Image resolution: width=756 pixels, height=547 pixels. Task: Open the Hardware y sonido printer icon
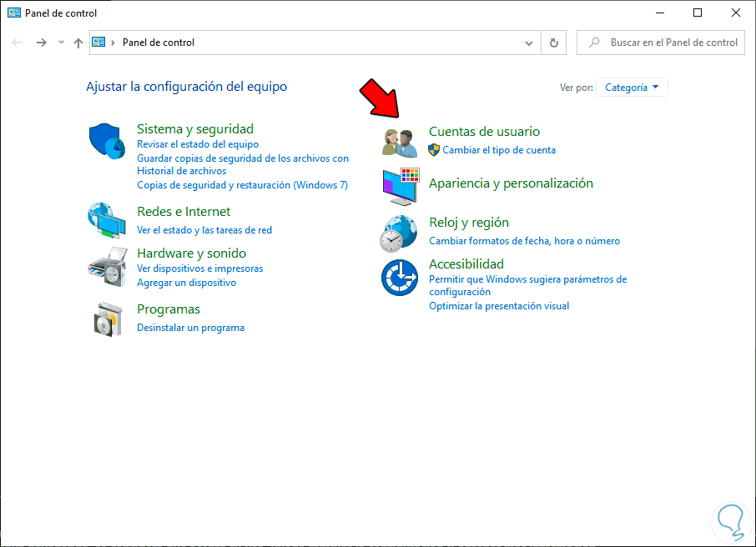pos(108,267)
